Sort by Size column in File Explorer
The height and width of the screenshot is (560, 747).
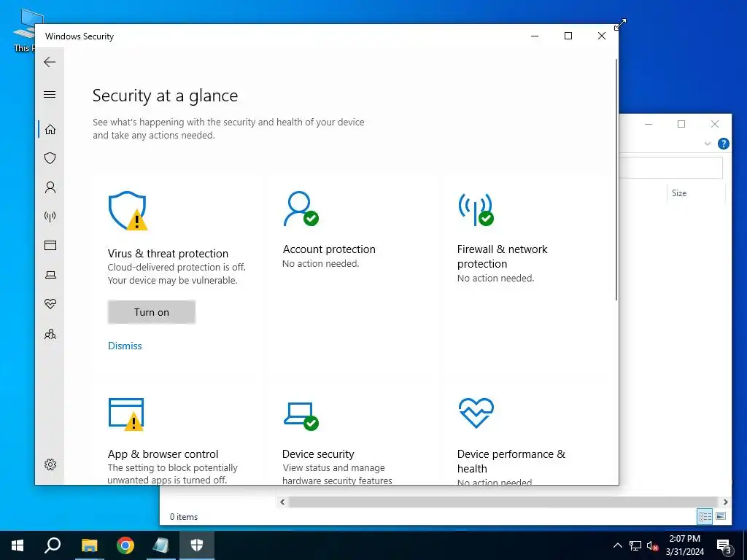click(679, 192)
